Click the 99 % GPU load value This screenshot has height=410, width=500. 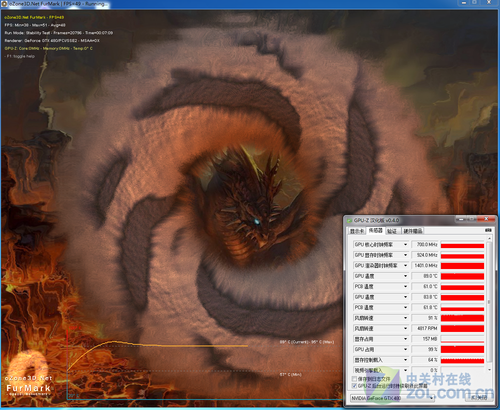pyautogui.click(x=425, y=349)
